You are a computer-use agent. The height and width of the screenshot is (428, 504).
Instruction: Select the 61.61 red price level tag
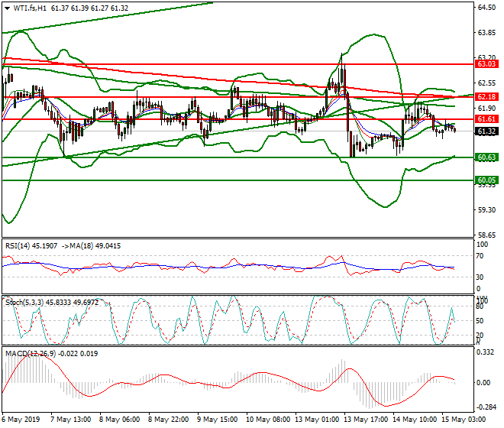click(x=486, y=119)
